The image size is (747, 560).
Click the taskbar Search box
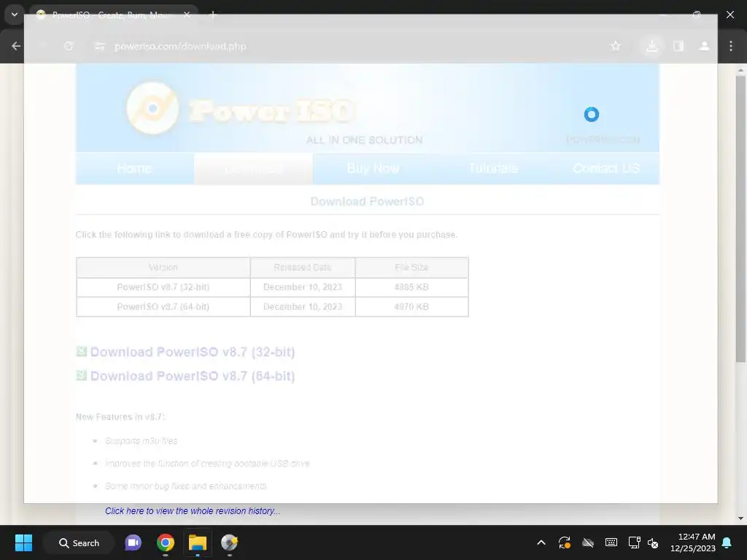point(79,542)
